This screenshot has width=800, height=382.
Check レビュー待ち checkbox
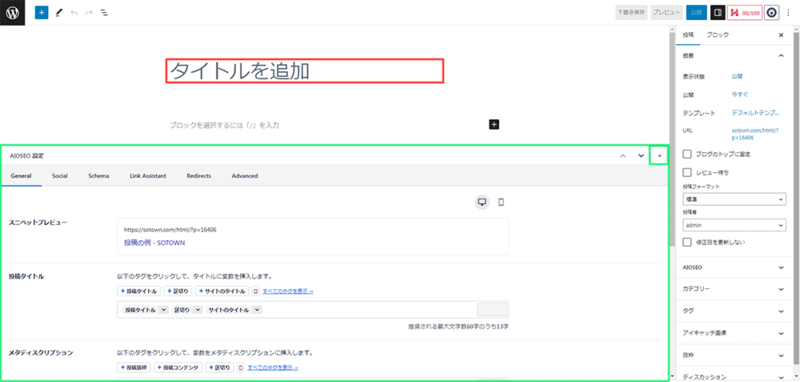coord(687,172)
